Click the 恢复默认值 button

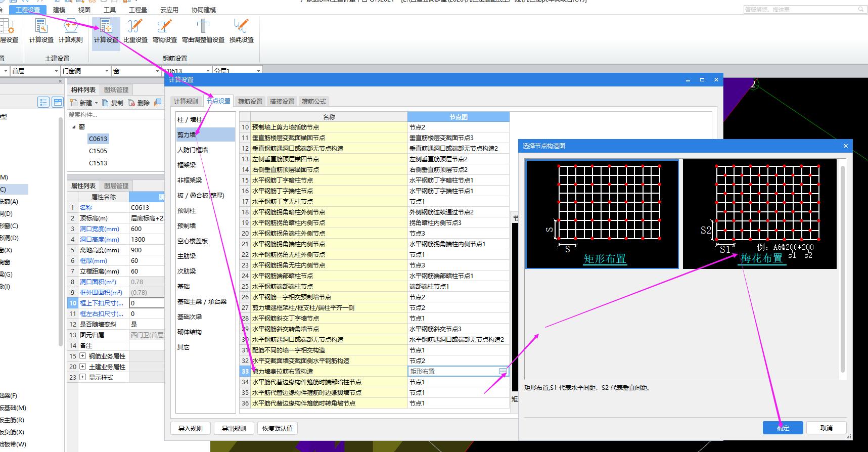pyautogui.click(x=278, y=428)
